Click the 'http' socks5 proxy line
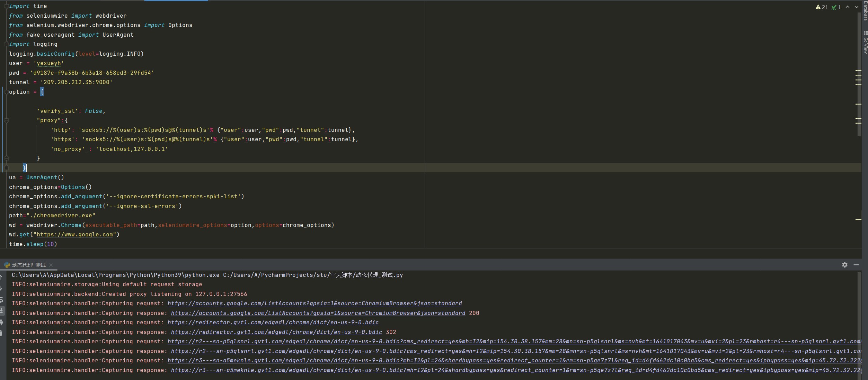Image resolution: width=868 pixels, height=380 pixels. pyautogui.click(x=203, y=130)
